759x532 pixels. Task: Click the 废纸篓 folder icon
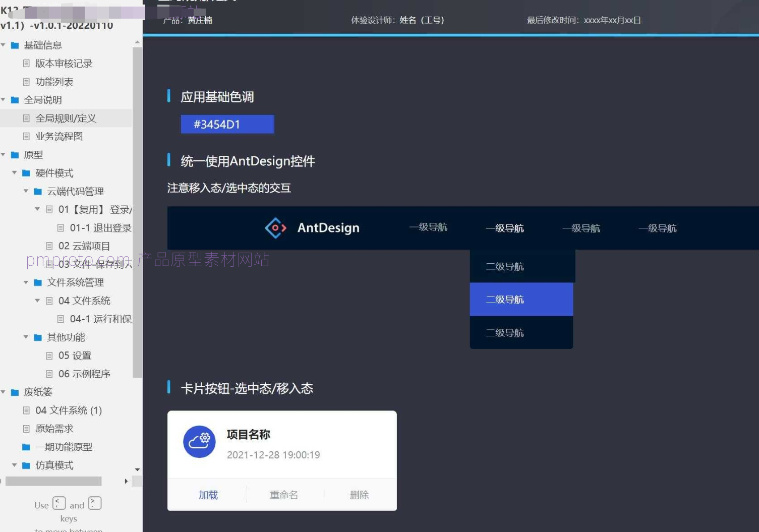tap(15, 392)
